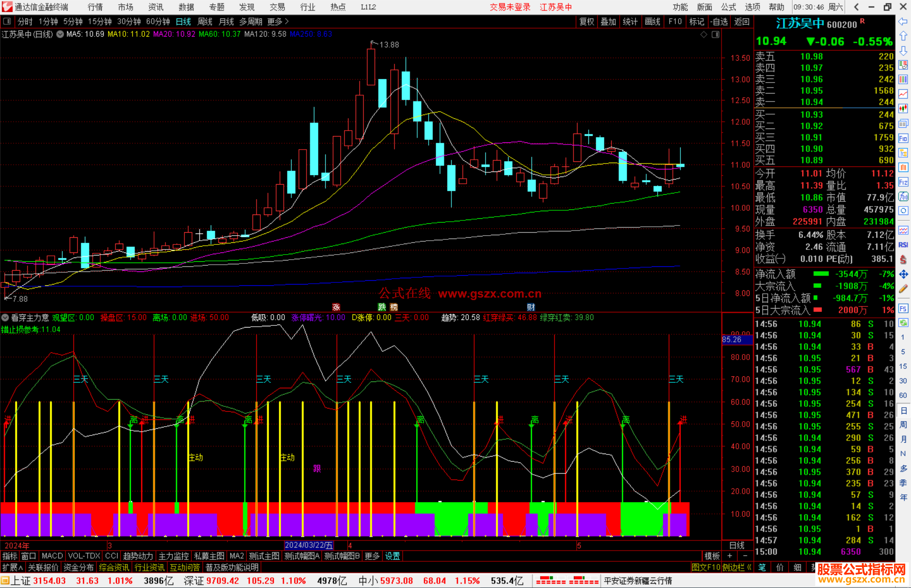The height and width of the screenshot is (588, 911).
Task: Open the 行情 menu
Action: point(95,7)
